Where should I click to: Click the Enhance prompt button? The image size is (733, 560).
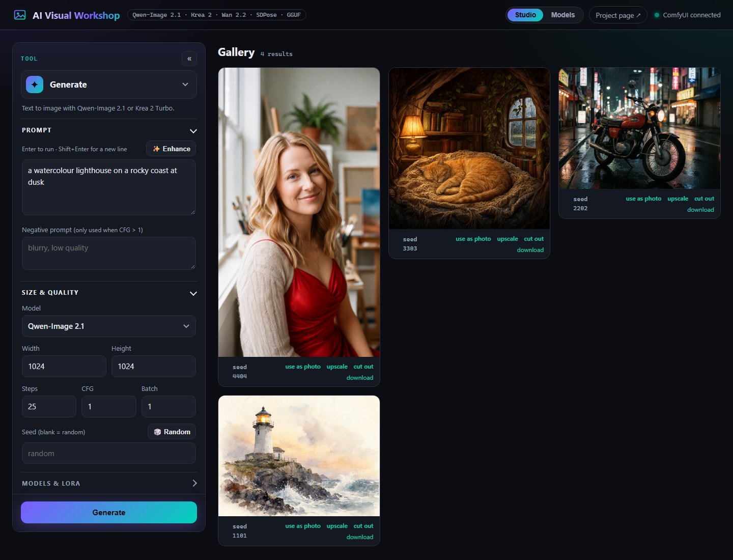pos(171,149)
